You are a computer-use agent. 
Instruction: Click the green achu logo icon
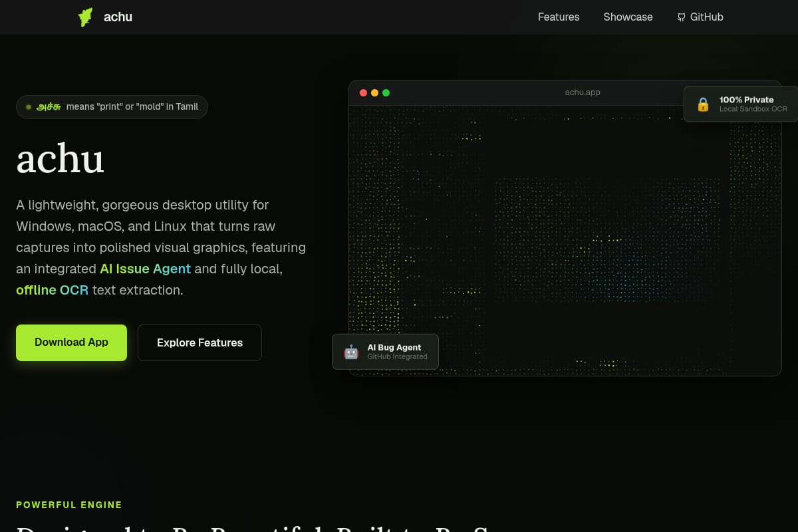85,17
